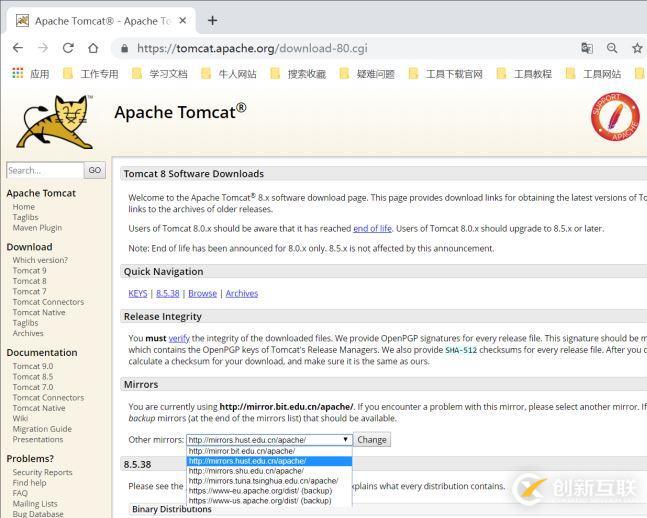Choose mirrors.shu.edu.cn mirror option
647x518 pixels.
pyautogui.click(x=269, y=471)
